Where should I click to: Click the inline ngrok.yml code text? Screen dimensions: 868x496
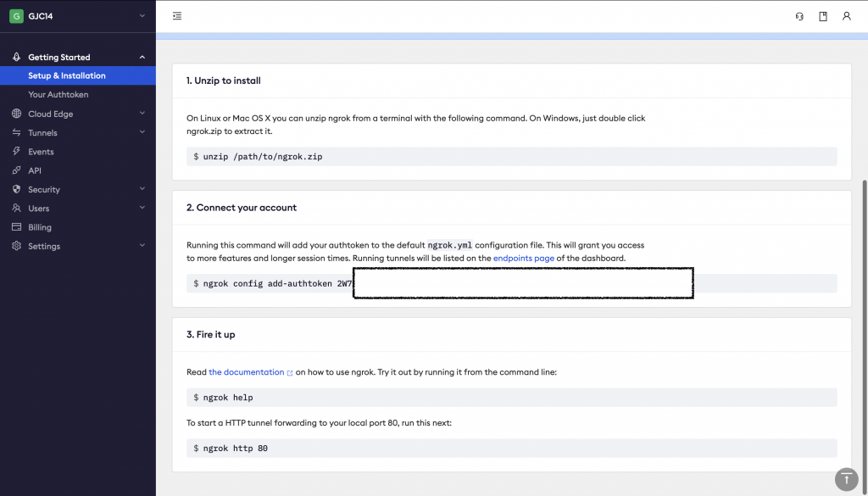(450, 245)
